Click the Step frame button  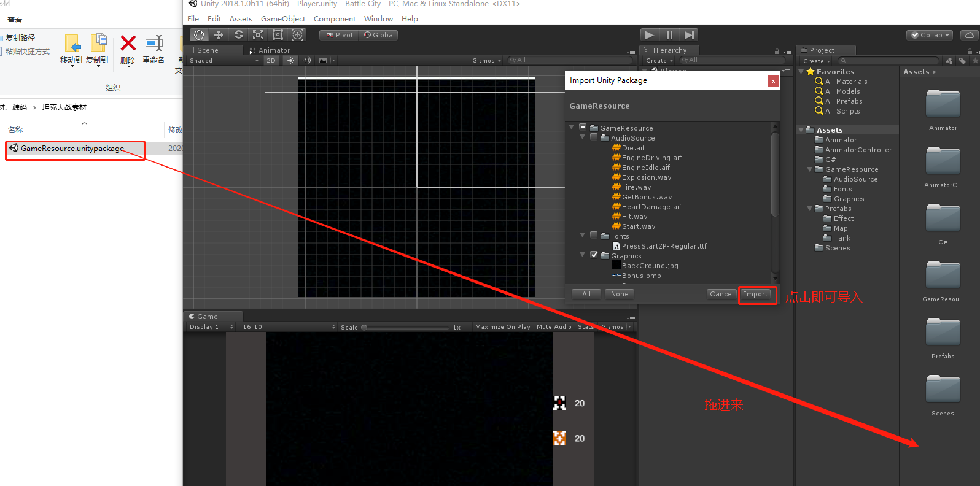689,35
